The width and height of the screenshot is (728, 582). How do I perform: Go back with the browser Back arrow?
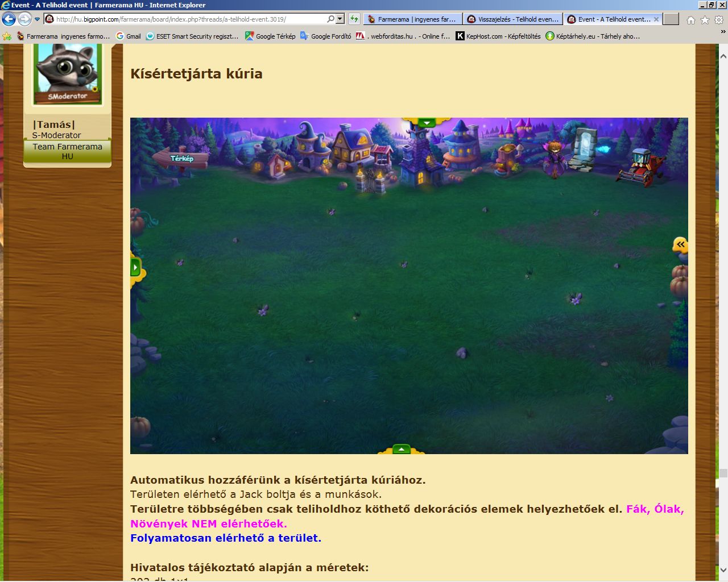[x=9, y=19]
